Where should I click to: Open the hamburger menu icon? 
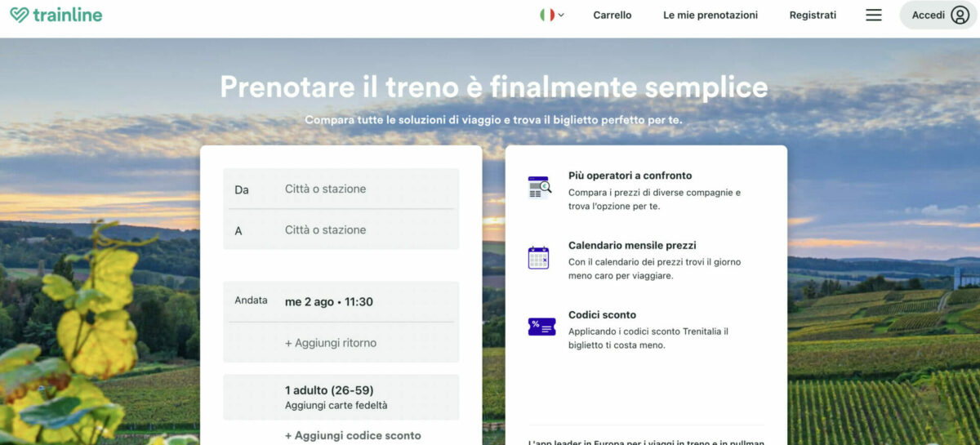click(873, 15)
